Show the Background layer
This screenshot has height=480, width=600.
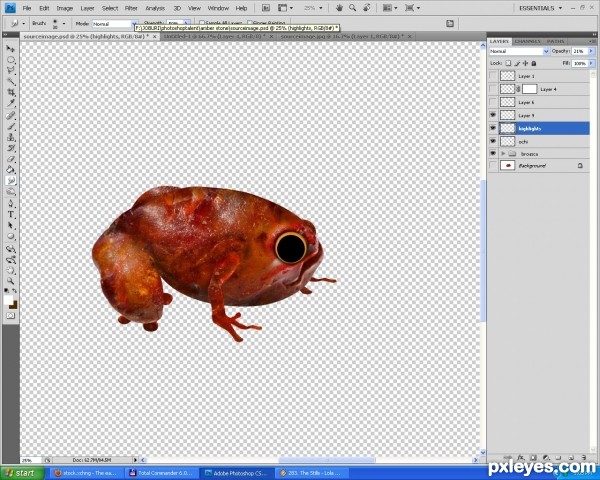pyautogui.click(x=493, y=165)
